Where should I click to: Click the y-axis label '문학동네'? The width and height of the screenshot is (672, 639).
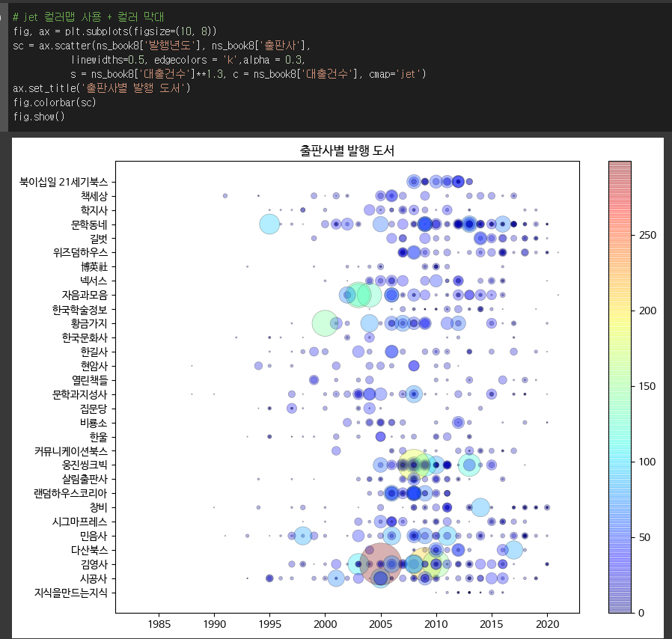(x=89, y=224)
